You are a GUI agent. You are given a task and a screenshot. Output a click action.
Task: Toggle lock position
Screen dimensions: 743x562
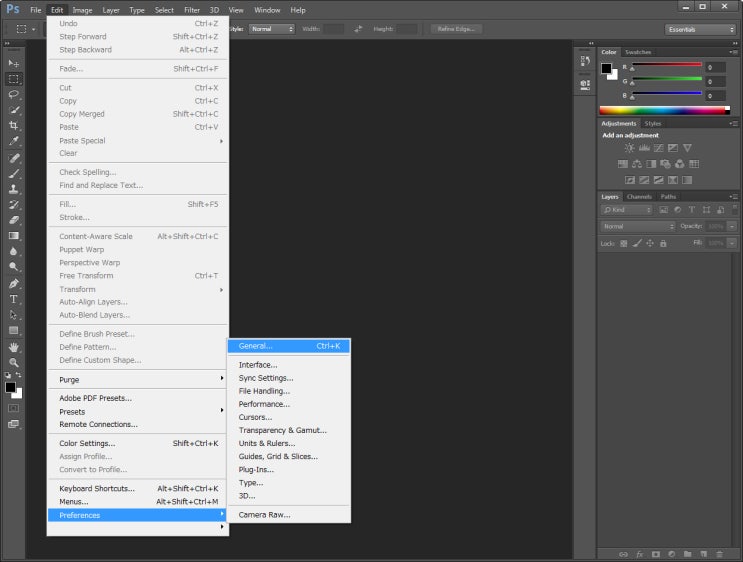coord(650,244)
